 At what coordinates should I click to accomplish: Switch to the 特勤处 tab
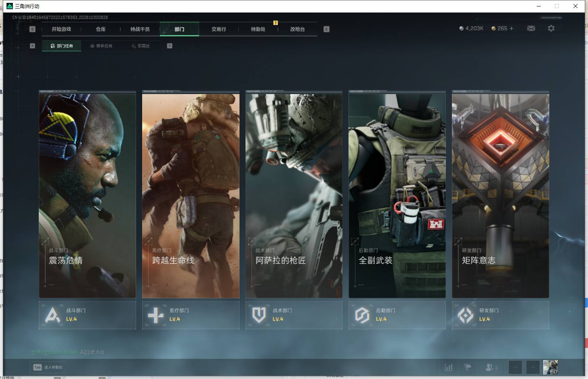[258, 29]
